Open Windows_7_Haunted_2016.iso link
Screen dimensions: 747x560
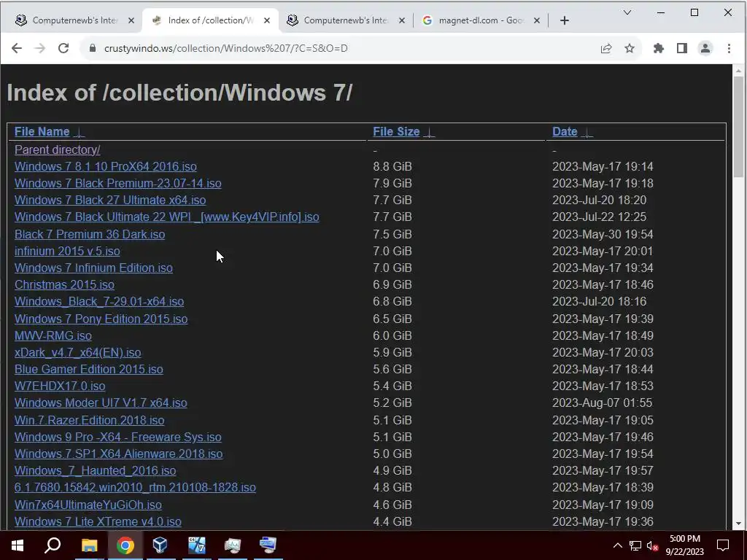pyautogui.click(x=96, y=470)
